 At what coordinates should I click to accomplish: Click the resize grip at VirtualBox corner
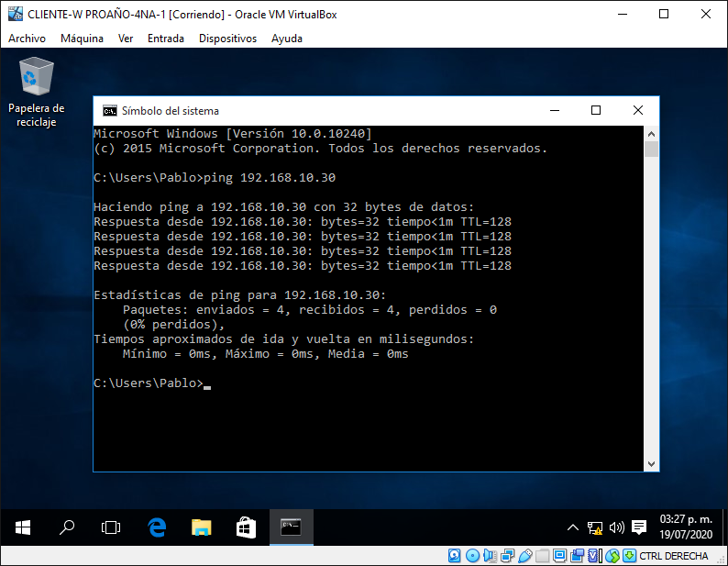click(721, 559)
